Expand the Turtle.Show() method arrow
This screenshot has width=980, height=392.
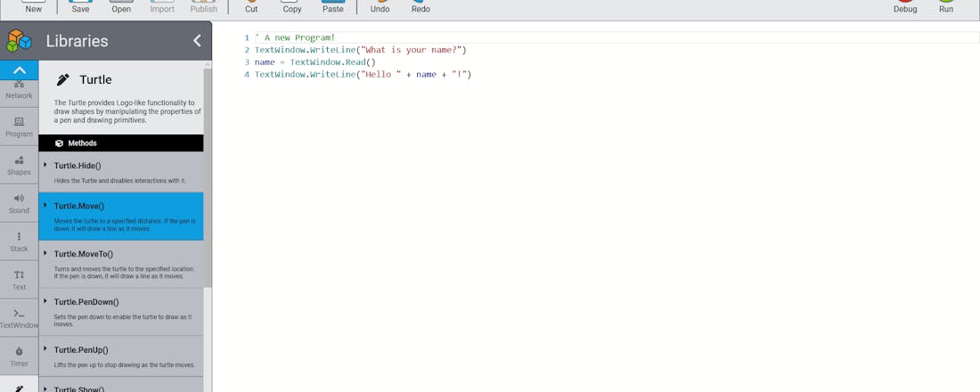point(45,388)
